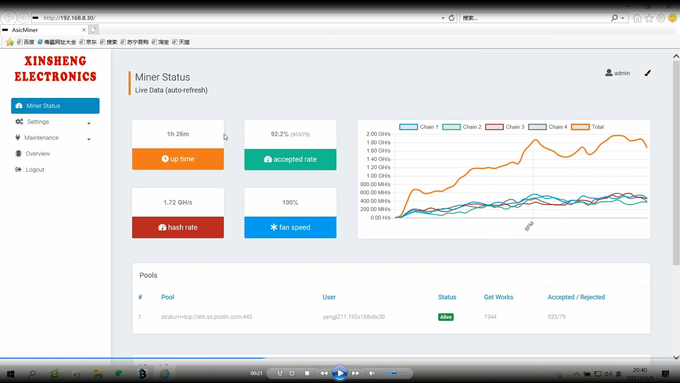Click the stop button in player controls
The width and height of the screenshot is (680, 383).
point(307,373)
